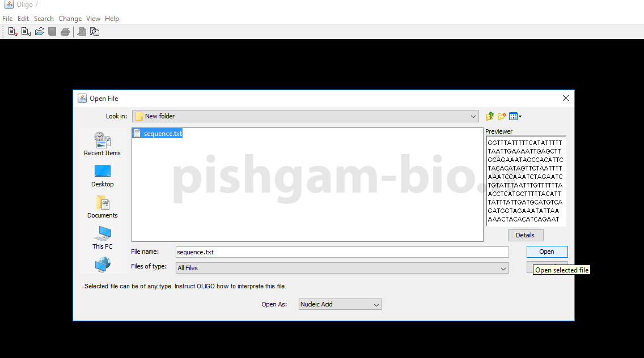
Task: Expand the file view style menu
Action: [515, 116]
